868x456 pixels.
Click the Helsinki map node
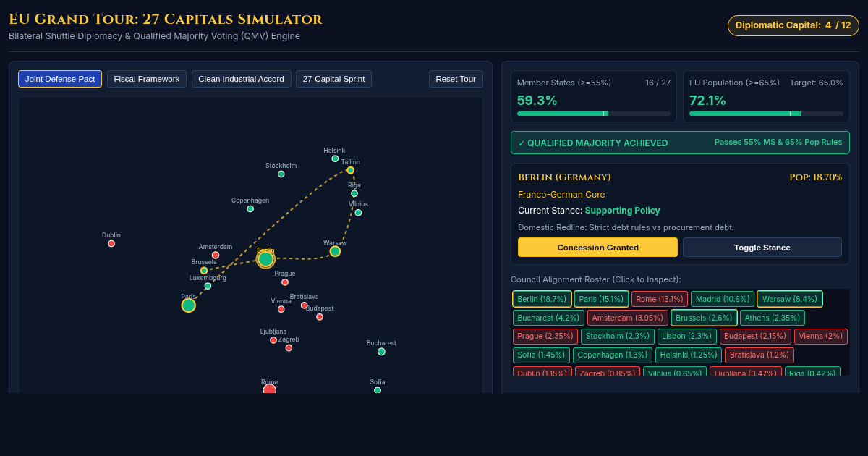pyautogui.click(x=335, y=159)
